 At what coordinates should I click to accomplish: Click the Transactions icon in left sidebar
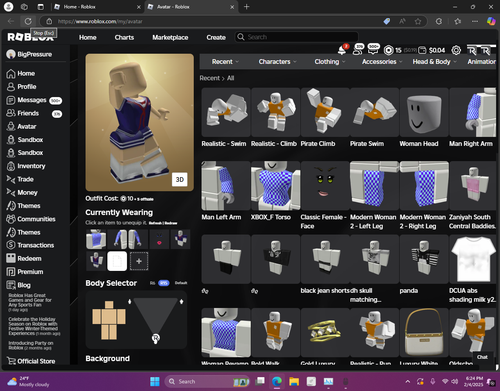click(x=11, y=245)
